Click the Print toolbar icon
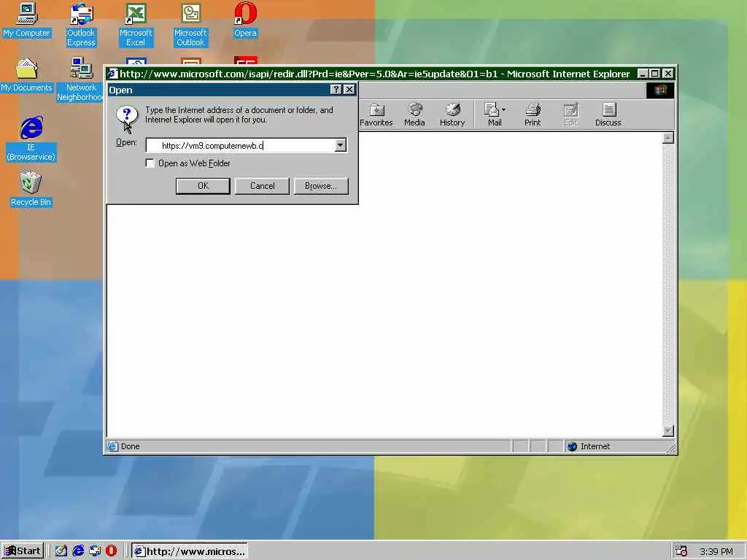 (x=533, y=114)
